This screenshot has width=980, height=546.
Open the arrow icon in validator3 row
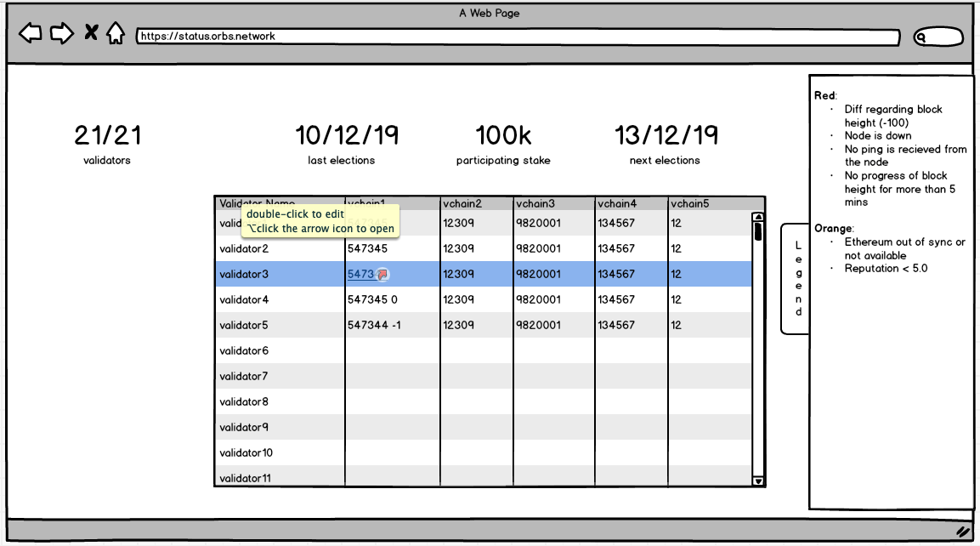click(x=382, y=274)
